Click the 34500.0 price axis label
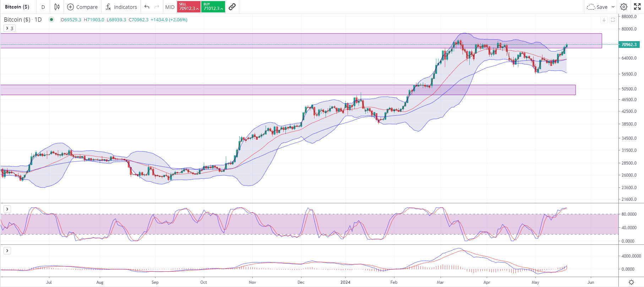The image size is (644, 287). pyautogui.click(x=629, y=138)
